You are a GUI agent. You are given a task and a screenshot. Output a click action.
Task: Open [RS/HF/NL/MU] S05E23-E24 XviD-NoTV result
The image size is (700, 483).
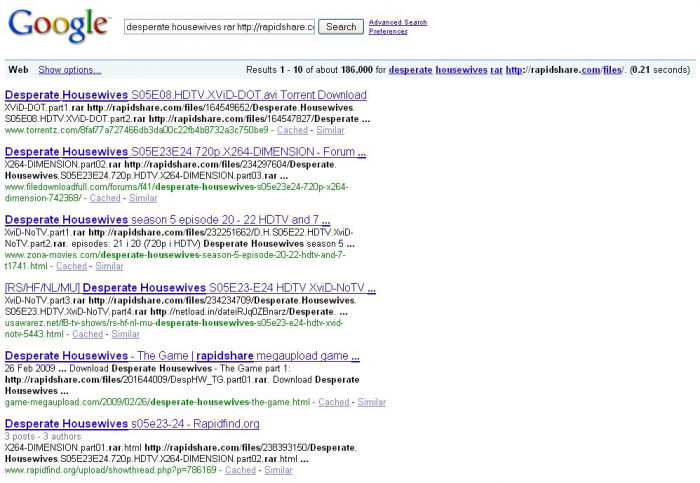pyautogui.click(x=190, y=288)
